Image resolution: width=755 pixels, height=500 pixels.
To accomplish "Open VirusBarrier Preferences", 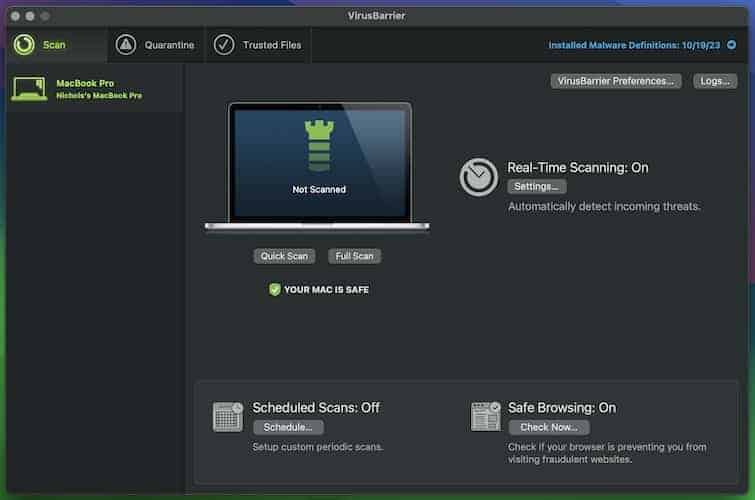I will (616, 81).
